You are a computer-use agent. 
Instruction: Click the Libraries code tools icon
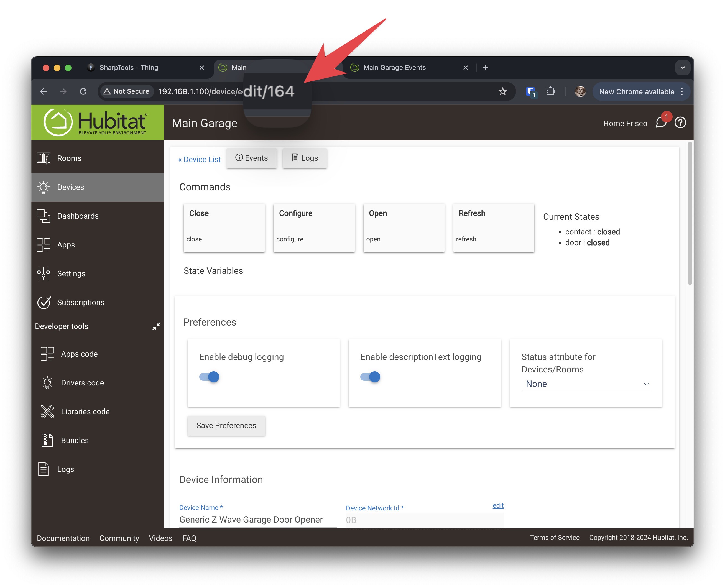coord(47,411)
